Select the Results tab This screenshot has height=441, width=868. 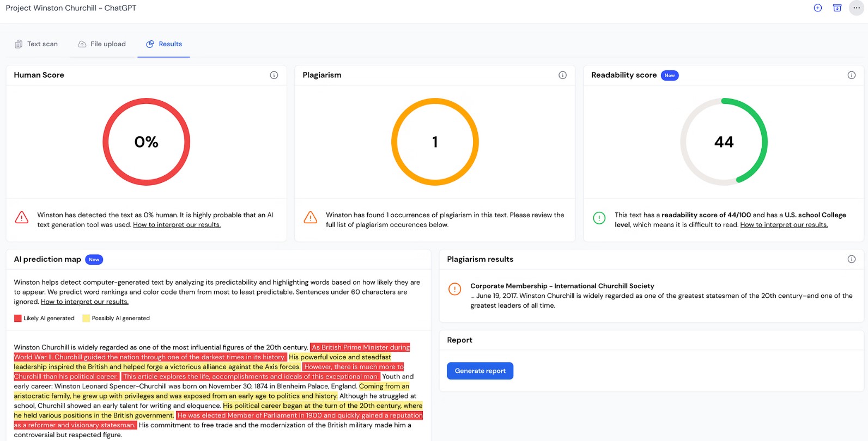163,44
